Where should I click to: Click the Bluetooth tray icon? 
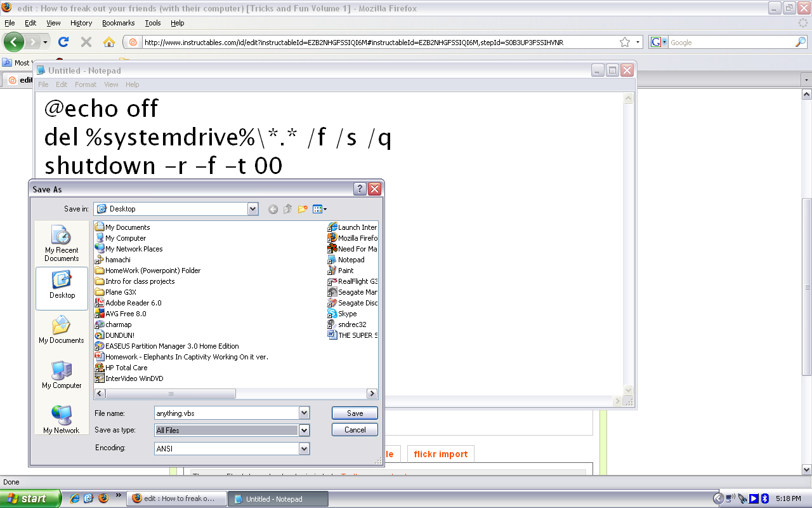765,498
